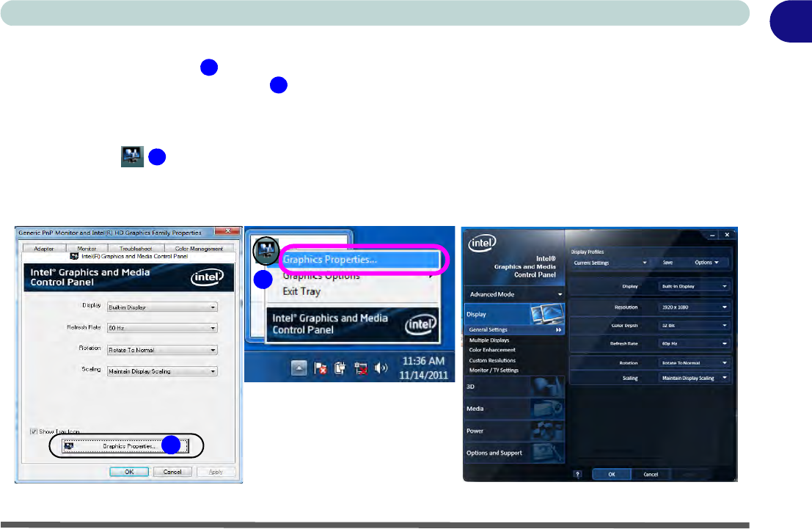Open help with the question mark icon

click(x=577, y=474)
